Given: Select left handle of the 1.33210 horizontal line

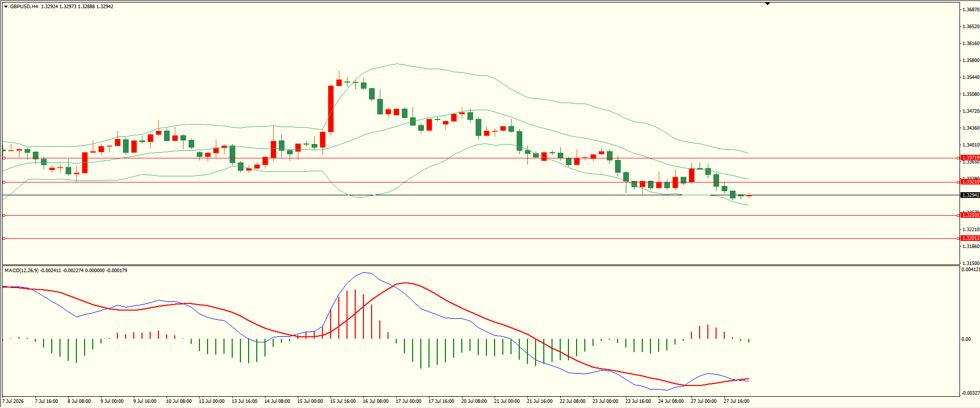Looking at the screenshot, I should [x=4, y=182].
